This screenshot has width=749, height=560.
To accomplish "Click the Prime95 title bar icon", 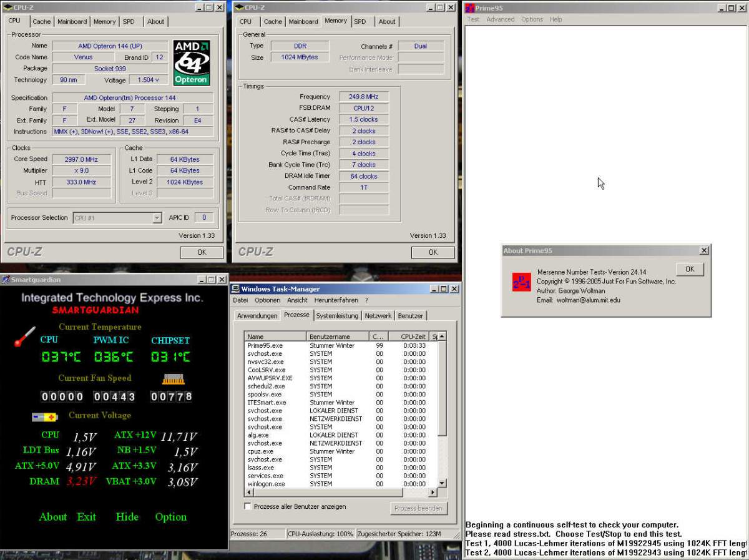I will click(469, 7).
